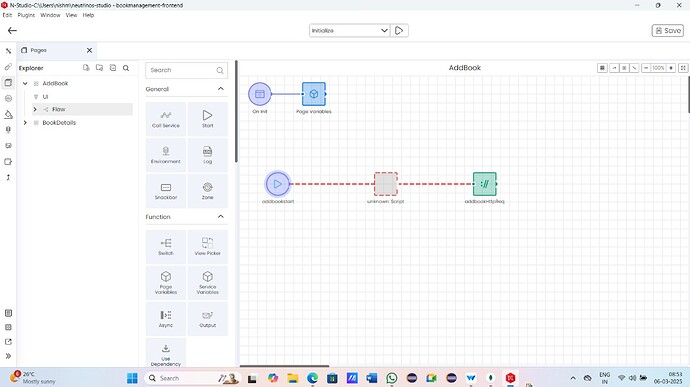Open the Help menu
The width and height of the screenshot is (690, 387).
pos(88,15)
